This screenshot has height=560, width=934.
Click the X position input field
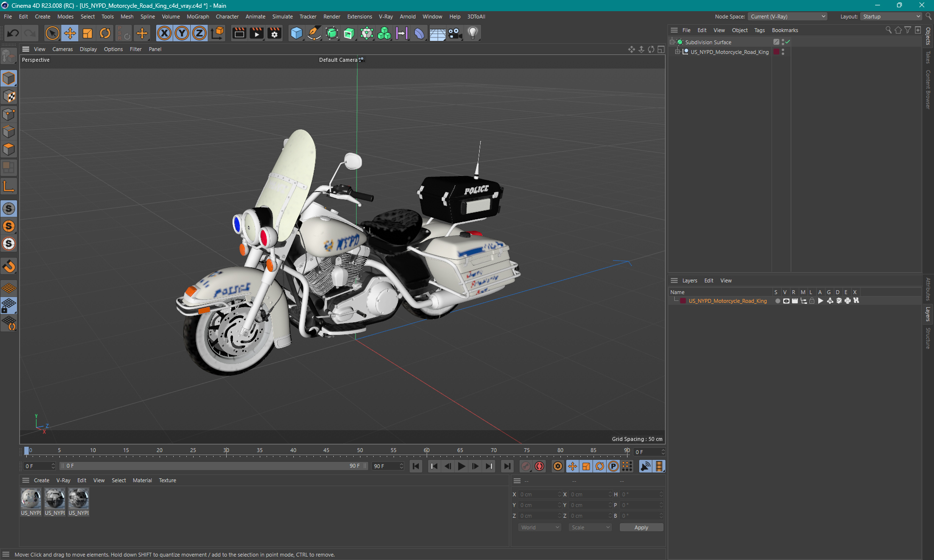[x=539, y=494]
